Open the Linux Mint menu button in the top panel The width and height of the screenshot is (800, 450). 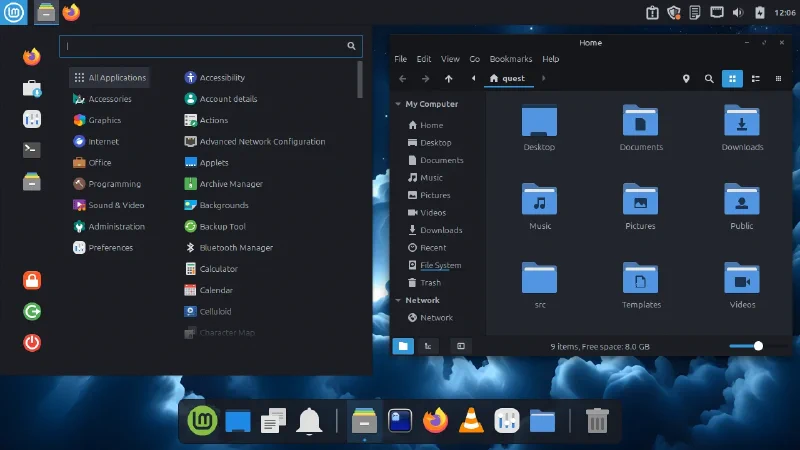point(13,12)
